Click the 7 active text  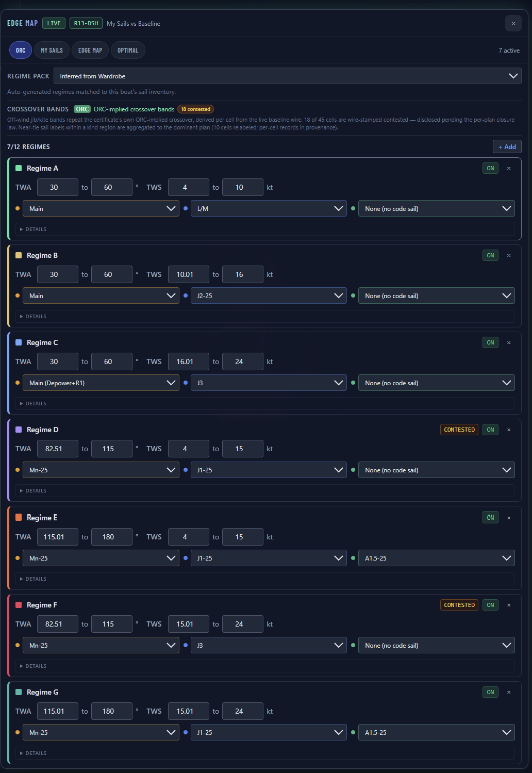509,51
